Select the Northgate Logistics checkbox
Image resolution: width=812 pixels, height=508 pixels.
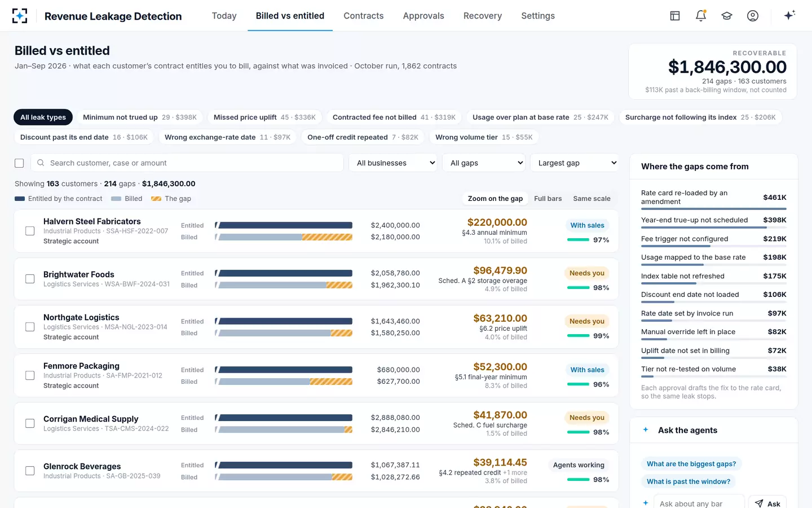(30, 327)
